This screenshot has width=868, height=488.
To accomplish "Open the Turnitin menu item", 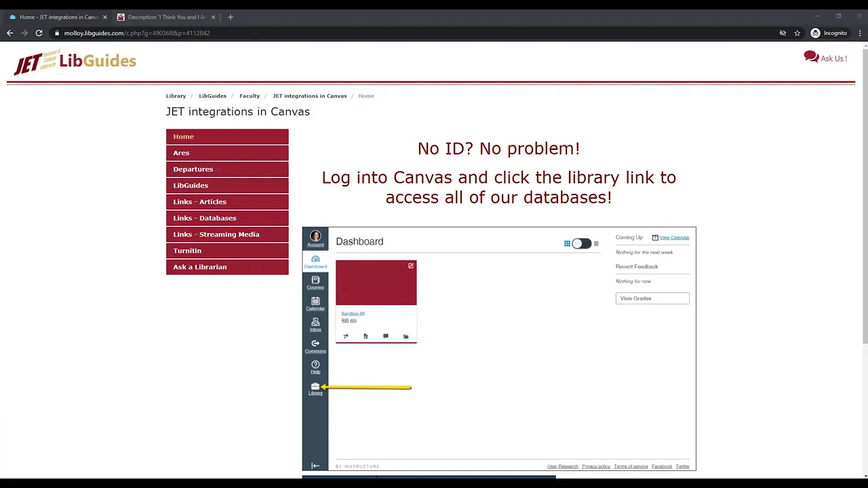I will tap(227, 250).
